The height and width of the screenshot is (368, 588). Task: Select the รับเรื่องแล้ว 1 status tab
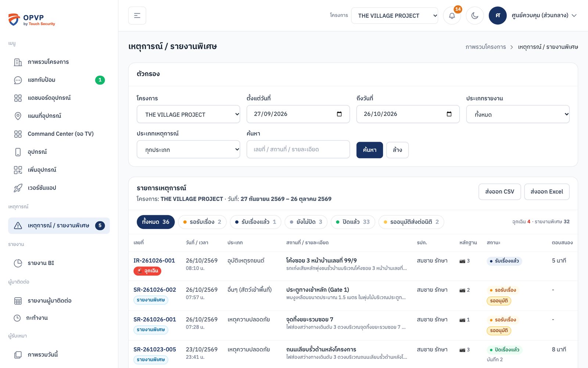point(256,222)
